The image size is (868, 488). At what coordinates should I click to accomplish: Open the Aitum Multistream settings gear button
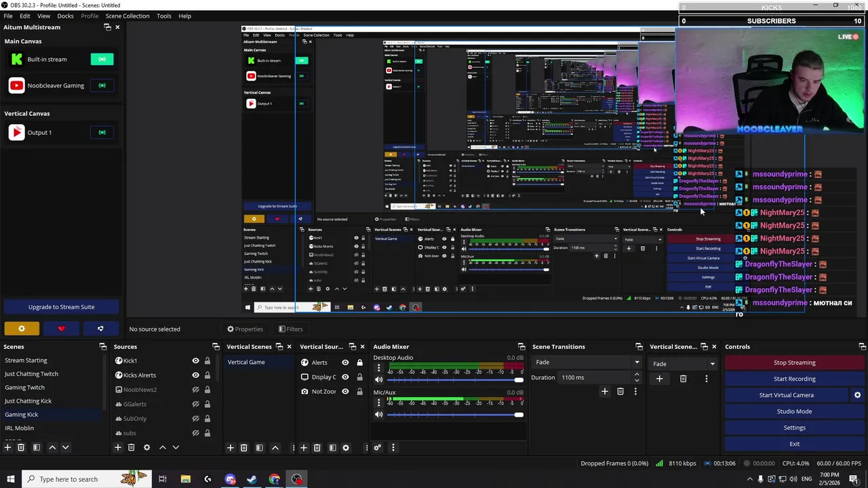click(x=22, y=329)
